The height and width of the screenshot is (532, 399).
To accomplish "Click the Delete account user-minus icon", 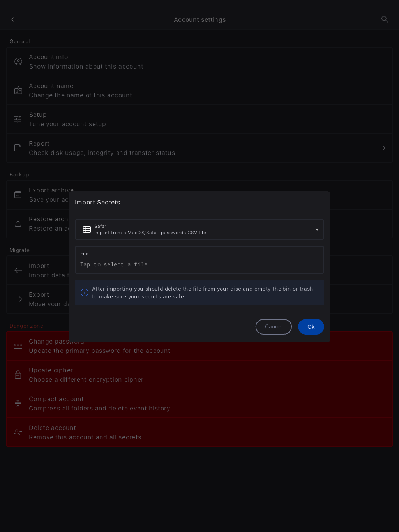I will pos(18,432).
